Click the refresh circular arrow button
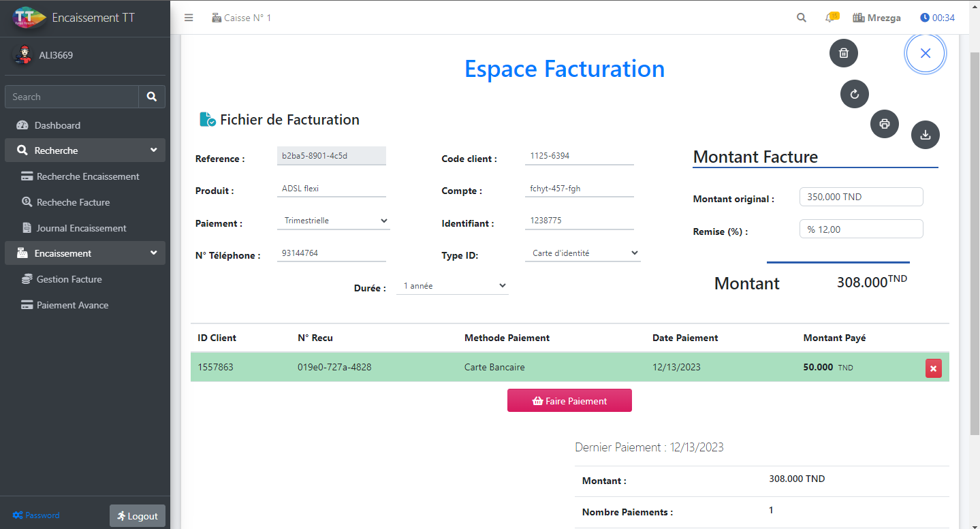Image resolution: width=980 pixels, height=529 pixels. coord(855,94)
